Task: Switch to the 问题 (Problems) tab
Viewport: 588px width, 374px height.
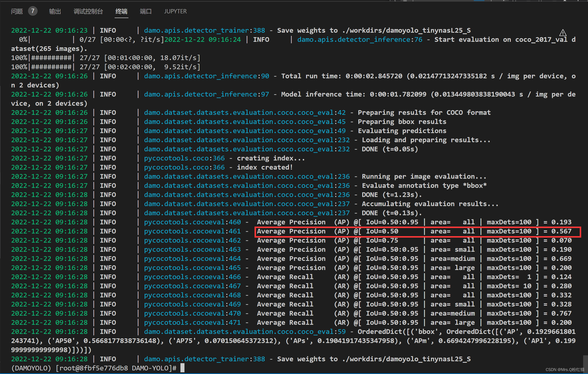Action: [17, 11]
